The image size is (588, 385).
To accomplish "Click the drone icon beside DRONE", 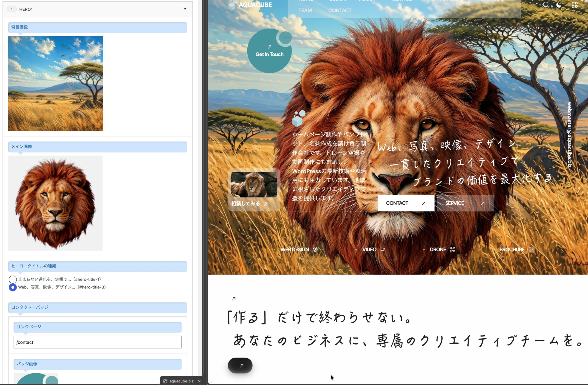I will [452, 249].
